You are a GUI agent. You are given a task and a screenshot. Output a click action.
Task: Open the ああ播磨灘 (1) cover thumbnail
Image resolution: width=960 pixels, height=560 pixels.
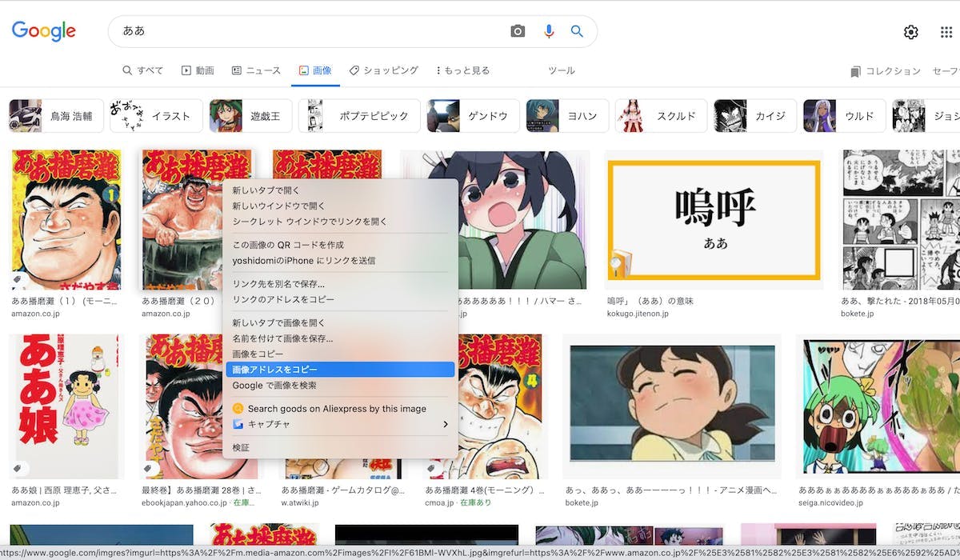(66, 219)
